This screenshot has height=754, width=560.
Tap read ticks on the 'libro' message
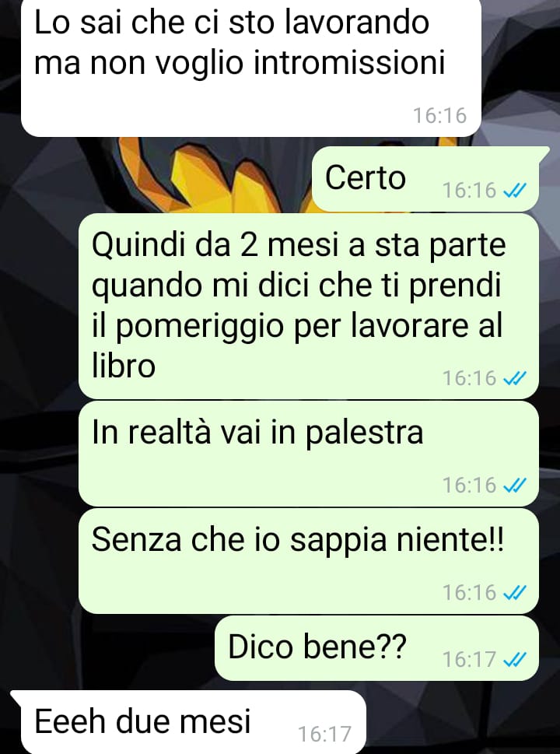click(x=514, y=379)
